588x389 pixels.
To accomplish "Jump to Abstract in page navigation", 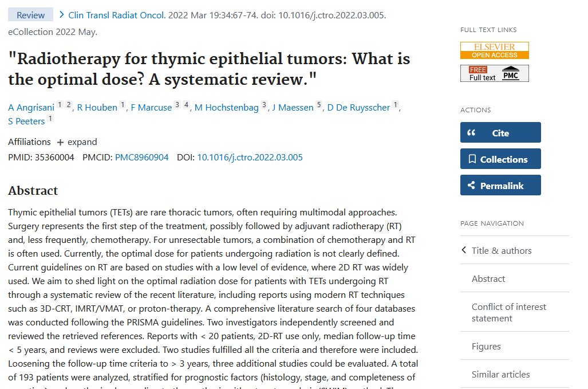I will pyautogui.click(x=488, y=278).
